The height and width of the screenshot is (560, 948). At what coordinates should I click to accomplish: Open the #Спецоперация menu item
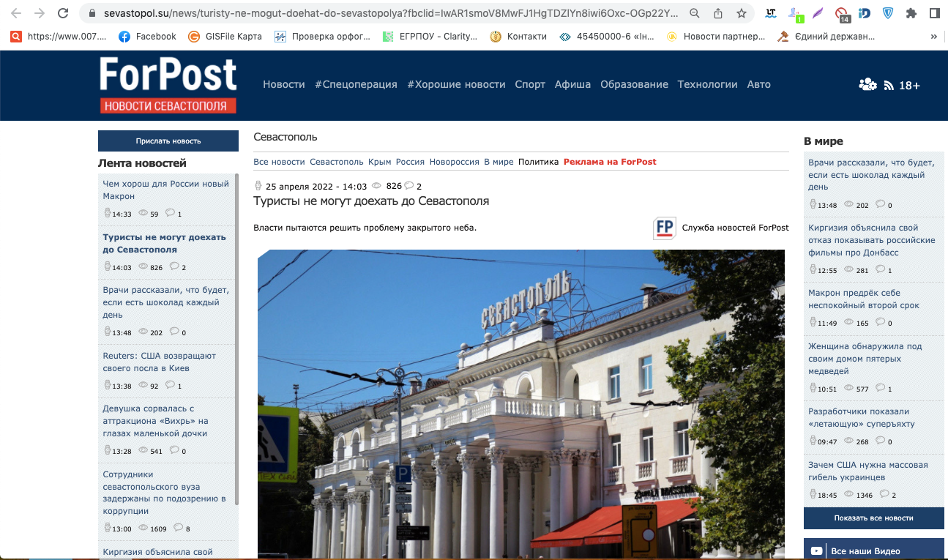click(x=356, y=84)
